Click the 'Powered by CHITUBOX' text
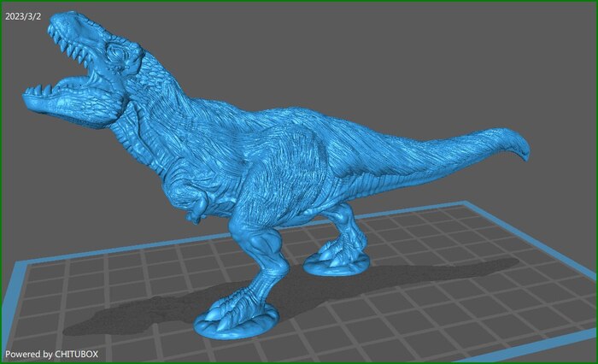Viewport: 598px width, 364px height. click(x=51, y=354)
